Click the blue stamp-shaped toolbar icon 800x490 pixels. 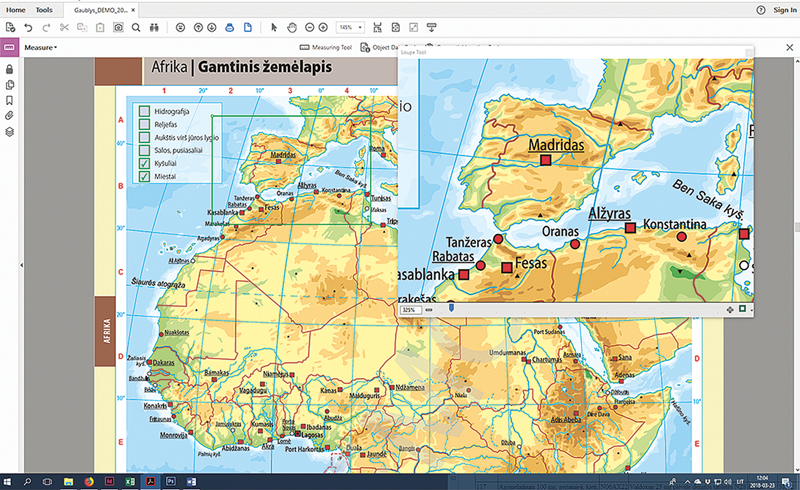pyautogui.click(x=230, y=28)
